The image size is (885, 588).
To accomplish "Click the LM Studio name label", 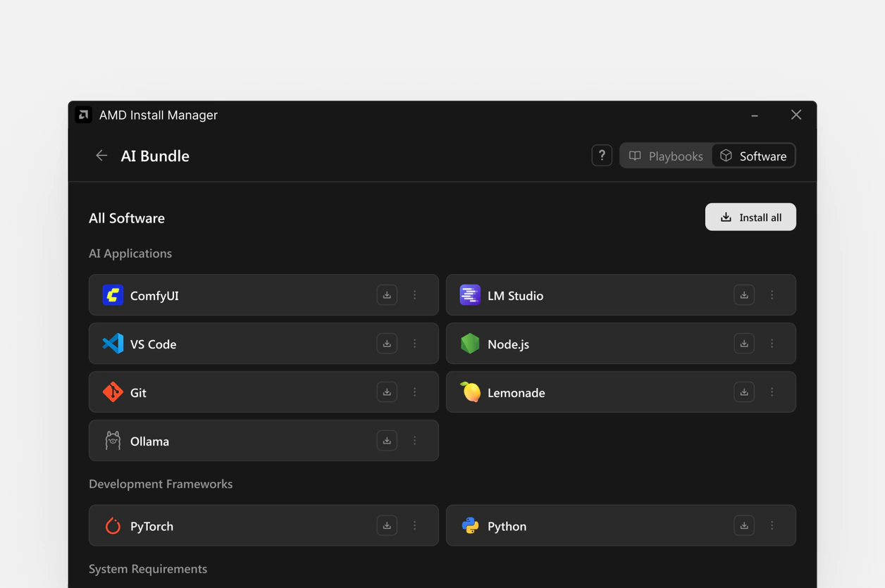I will (x=515, y=296).
